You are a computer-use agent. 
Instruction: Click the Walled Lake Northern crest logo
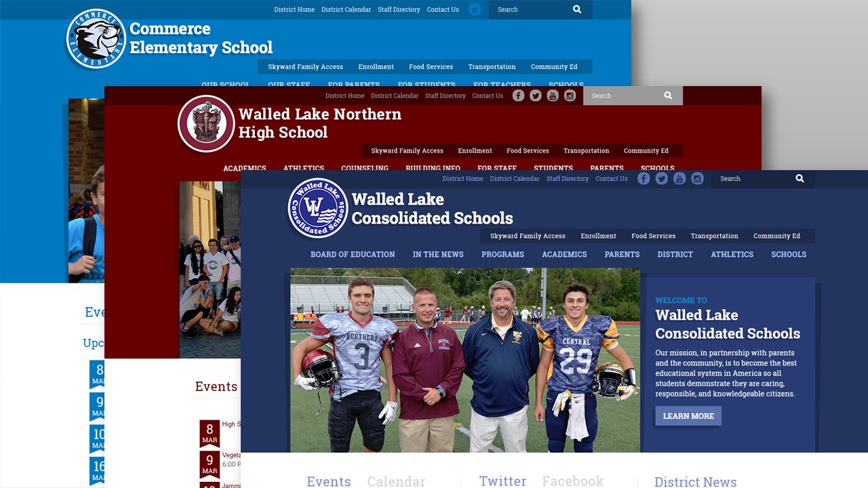206,123
